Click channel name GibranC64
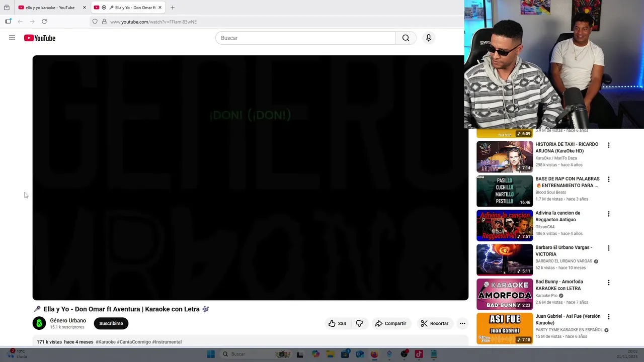 (545, 227)
